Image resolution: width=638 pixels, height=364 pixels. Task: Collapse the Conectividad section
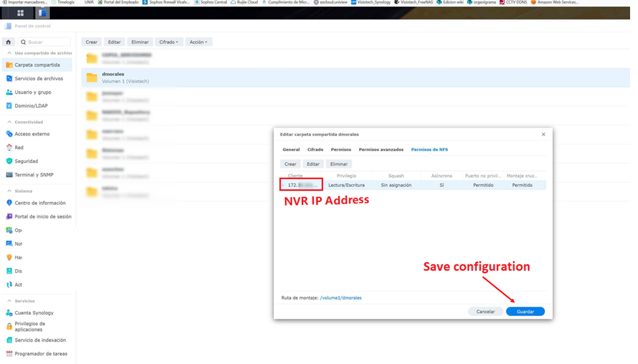coord(9,122)
